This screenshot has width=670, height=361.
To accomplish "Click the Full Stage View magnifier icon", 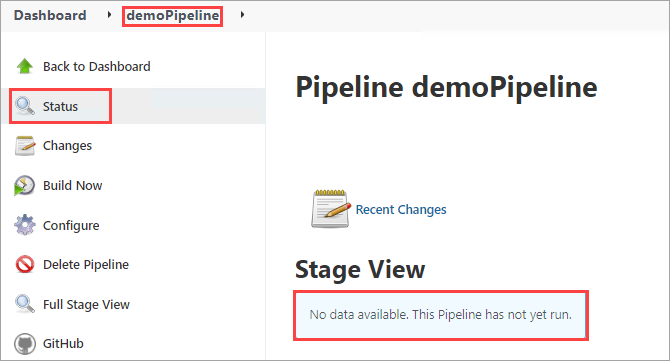I will [x=25, y=304].
